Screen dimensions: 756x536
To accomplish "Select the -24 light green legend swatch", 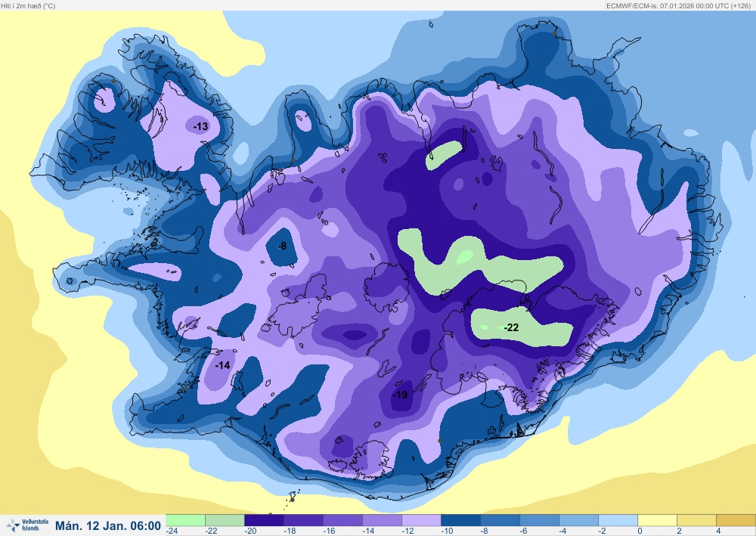I will pos(186,520).
